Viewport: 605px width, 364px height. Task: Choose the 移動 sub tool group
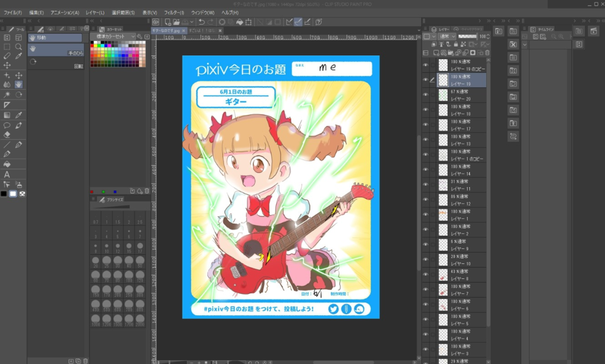55,38
